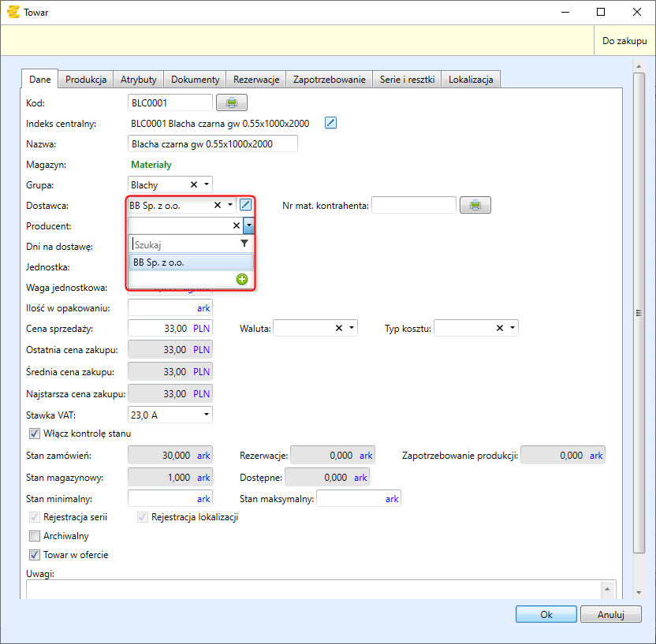The image size is (656, 644).
Task: Click the print icon next to Nr mat. kontrahenta
Action: point(475,205)
